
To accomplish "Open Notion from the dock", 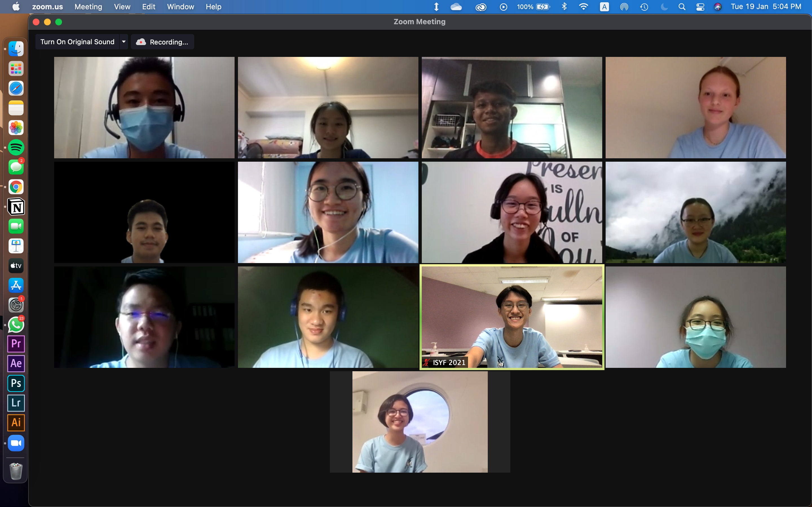I will 16,207.
